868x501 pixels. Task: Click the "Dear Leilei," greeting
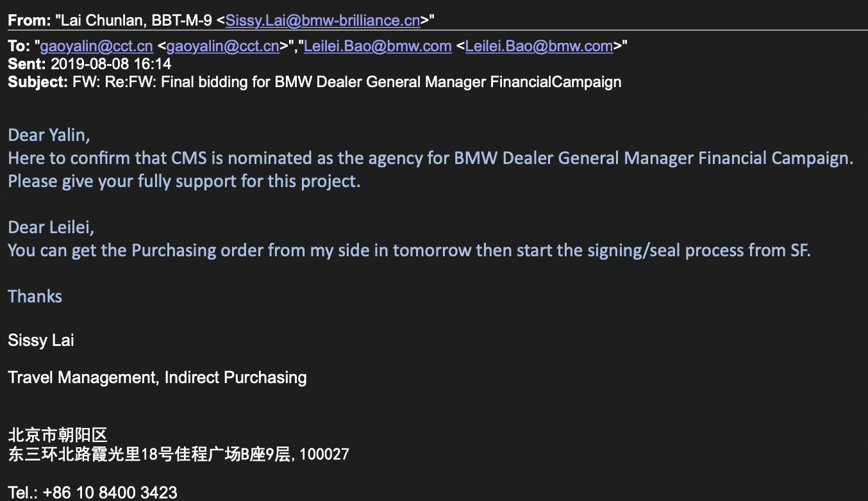click(51, 227)
